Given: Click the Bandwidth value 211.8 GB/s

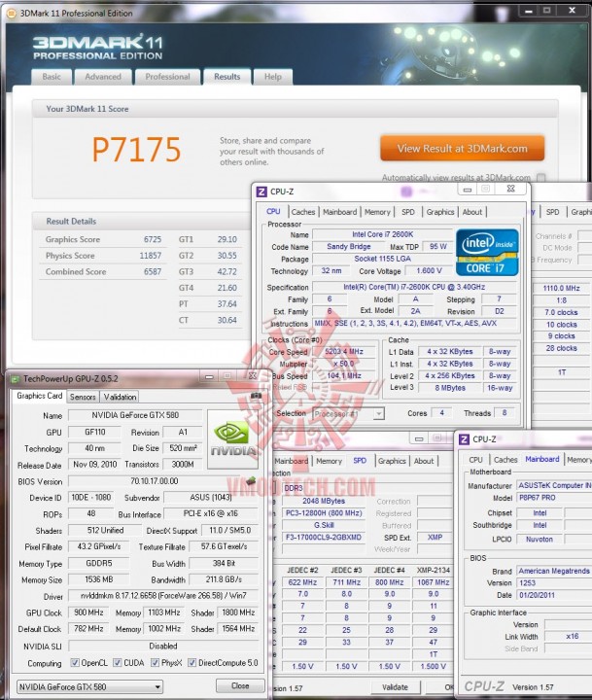Looking at the screenshot, I should (224, 579).
